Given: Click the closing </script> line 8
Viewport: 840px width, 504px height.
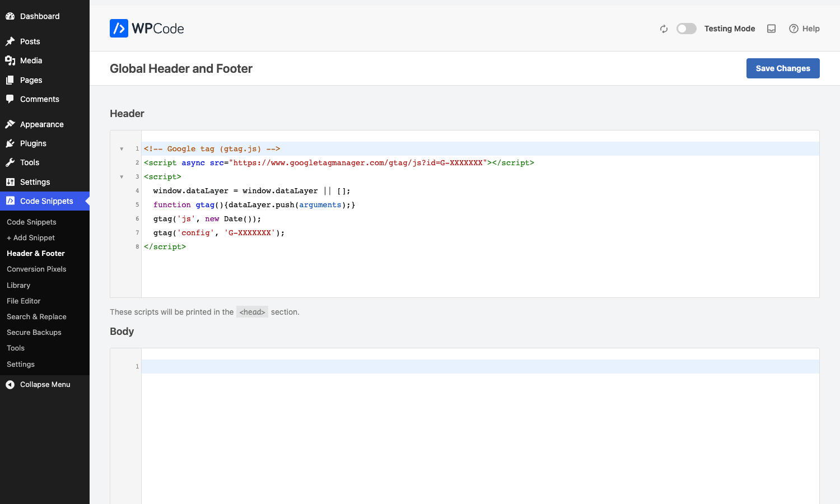Looking at the screenshot, I should (165, 247).
